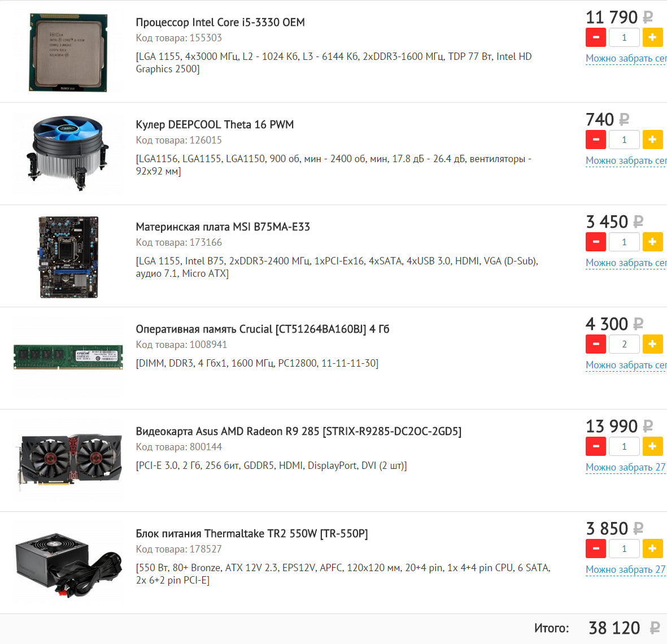Remove one Crucial memory module with minus
Screen dimensions: 667x644
click(595, 344)
